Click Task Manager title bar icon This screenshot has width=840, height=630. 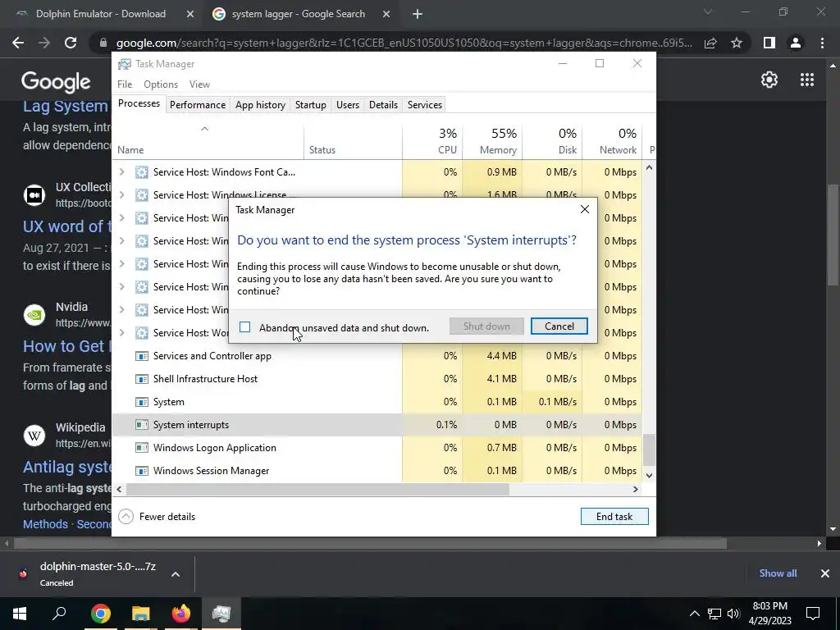[x=125, y=64]
